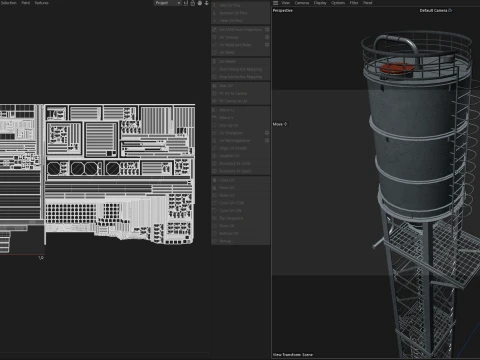480x360 pixels.
Task: Open UV Rectangularize options gear
Action: tap(267, 140)
